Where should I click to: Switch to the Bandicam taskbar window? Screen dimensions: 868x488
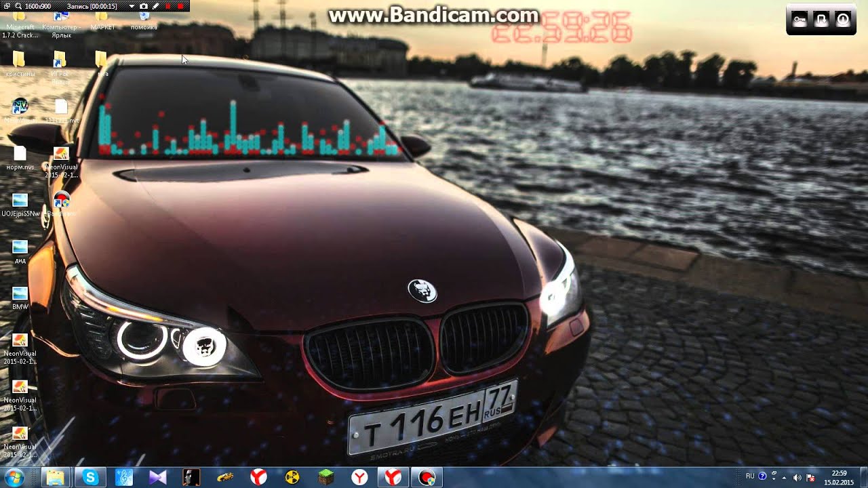[x=427, y=478]
